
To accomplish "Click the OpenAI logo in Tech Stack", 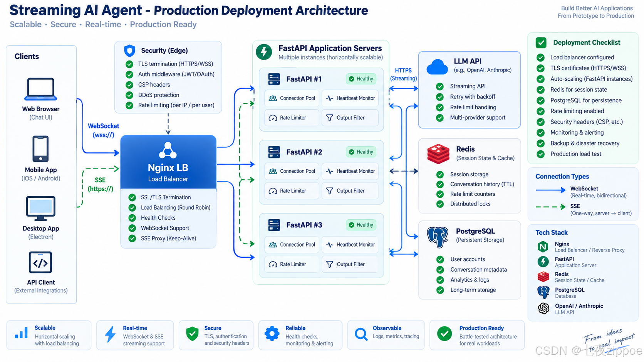I will pyautogui.click(x=543, y=309).
